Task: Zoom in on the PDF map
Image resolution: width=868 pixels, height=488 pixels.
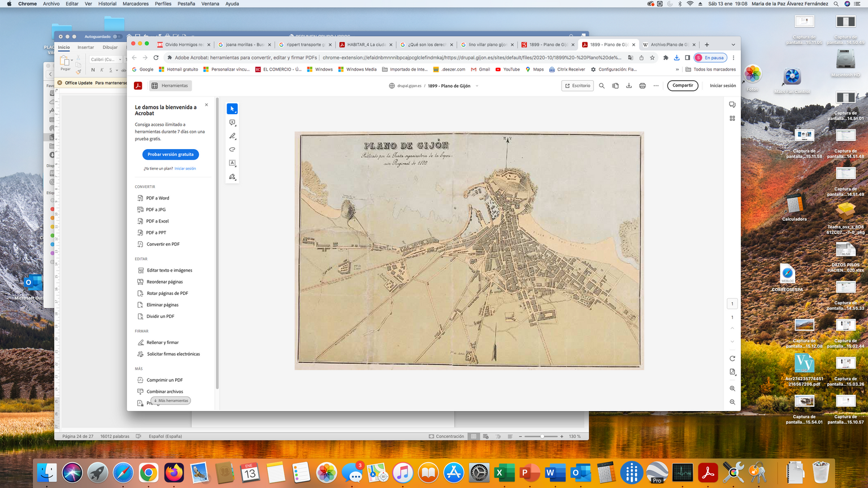Action: [732, 389]
